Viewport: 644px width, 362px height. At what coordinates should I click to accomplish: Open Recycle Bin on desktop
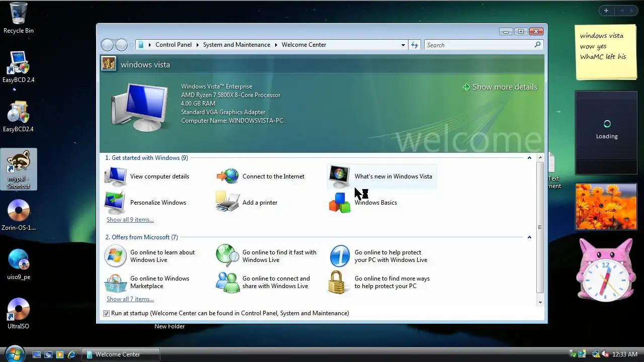click(x=19, y=18)
